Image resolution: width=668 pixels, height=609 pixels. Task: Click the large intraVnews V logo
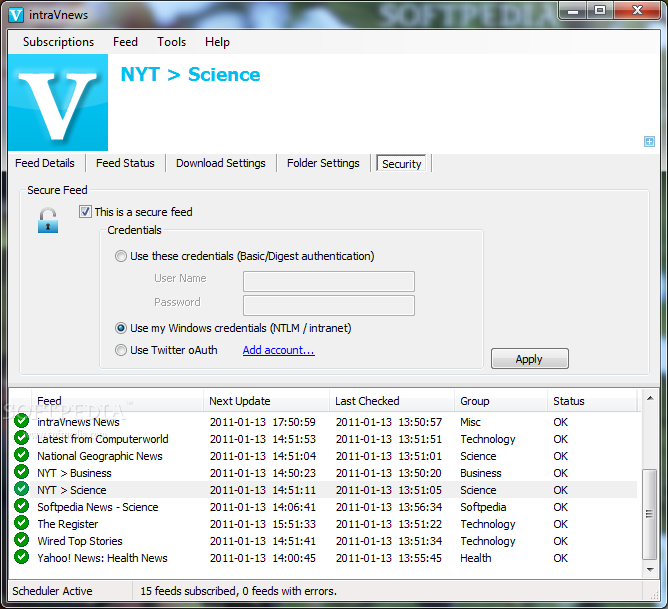pos(58,102)
